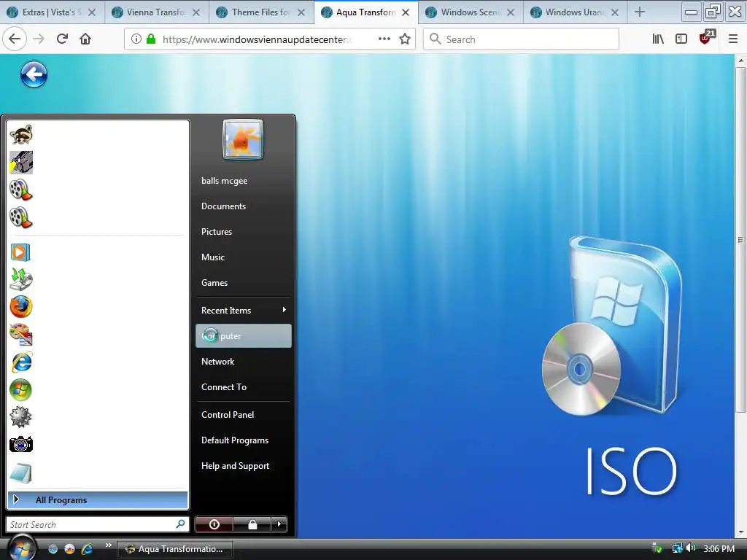Go back with the browser Back button
This screenshot has width=747, height=560.
15,39
